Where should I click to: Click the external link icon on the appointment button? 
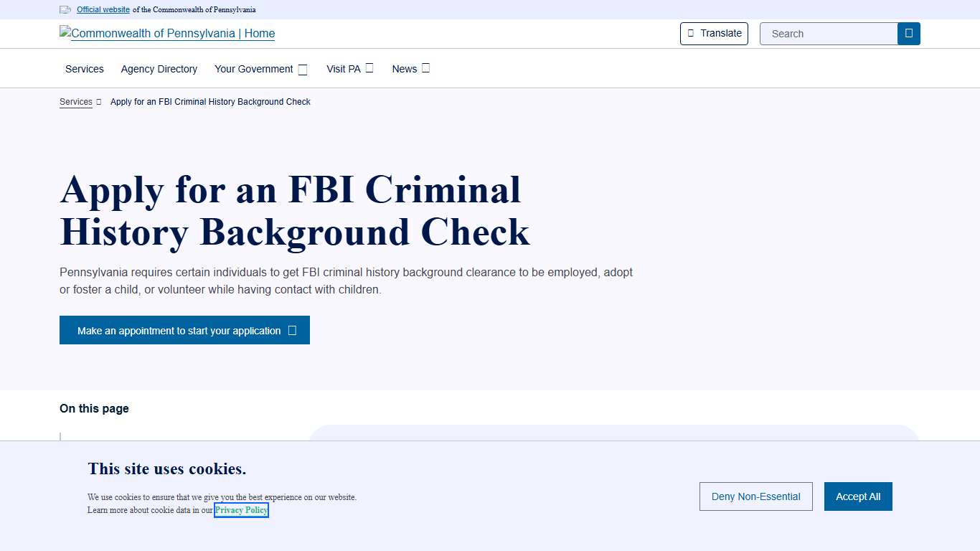(291, 330)
